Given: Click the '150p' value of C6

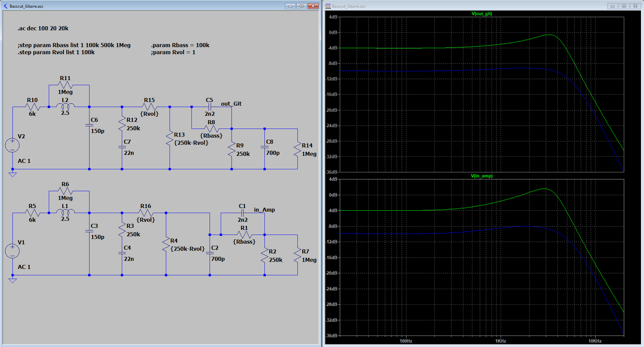Looking at the screenshot, I should pyautogui.click(x=98, y=131).
